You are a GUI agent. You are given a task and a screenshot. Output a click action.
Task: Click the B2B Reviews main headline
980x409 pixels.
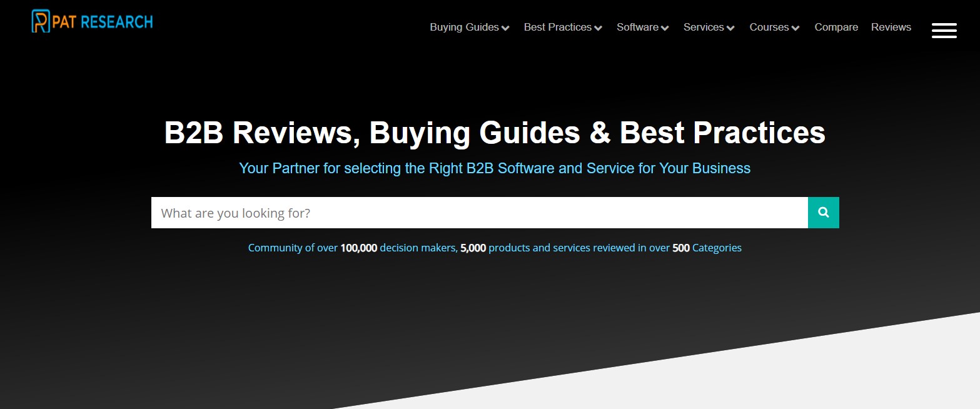(495, 133)
